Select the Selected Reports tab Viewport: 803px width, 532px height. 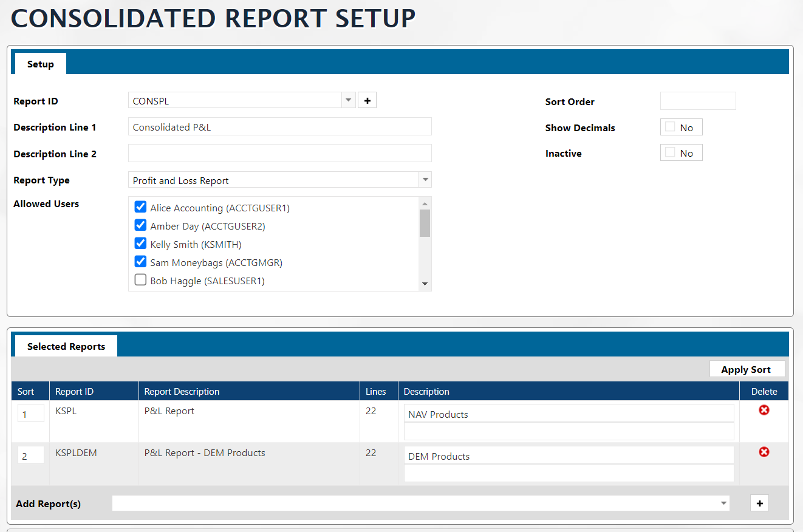(x=66, y=346)
